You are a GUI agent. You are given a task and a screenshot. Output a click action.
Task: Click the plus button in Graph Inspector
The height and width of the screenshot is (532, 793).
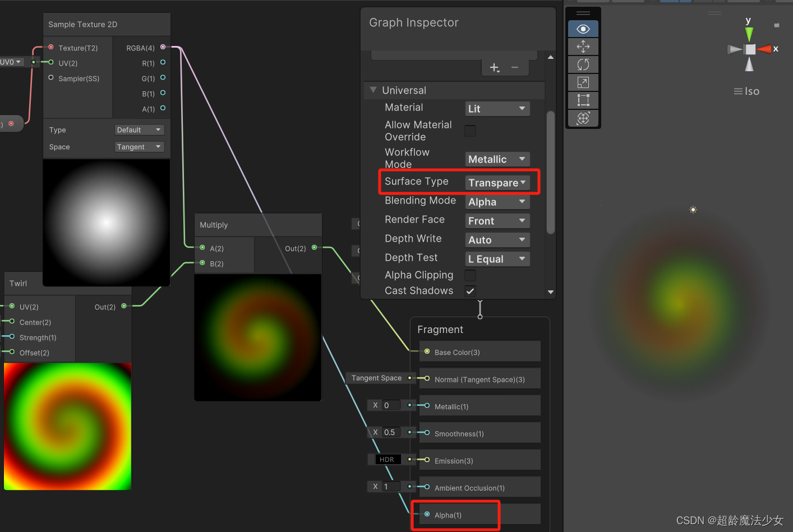pos(494,67)
